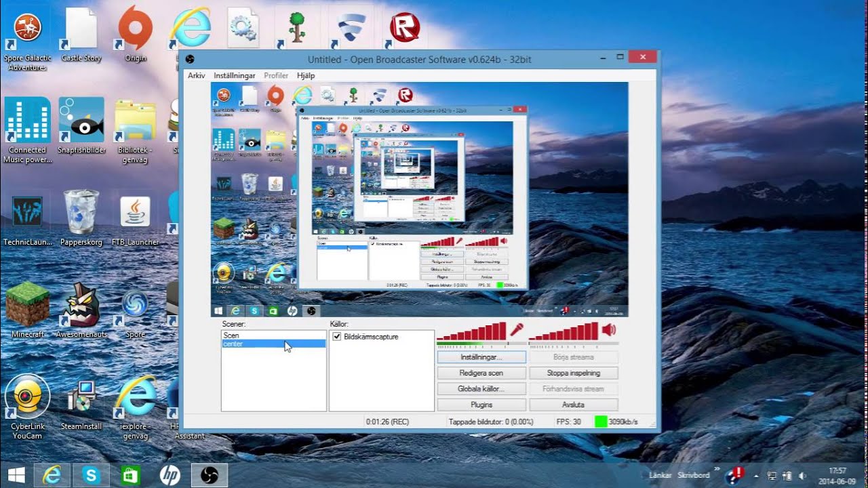Open Connected Music desktop shortcut

(x=28, y=130)
